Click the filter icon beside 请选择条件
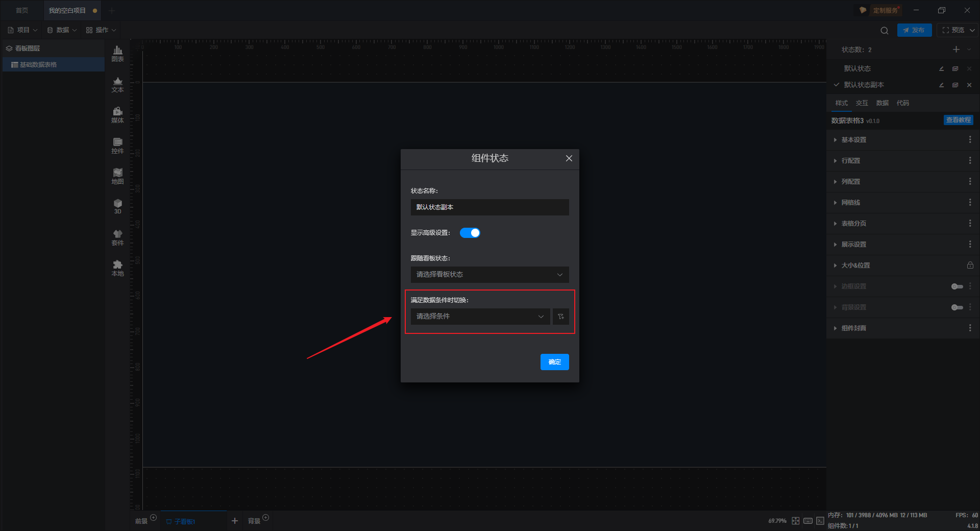This screenshot has width=980, height=531. (561, 317)
